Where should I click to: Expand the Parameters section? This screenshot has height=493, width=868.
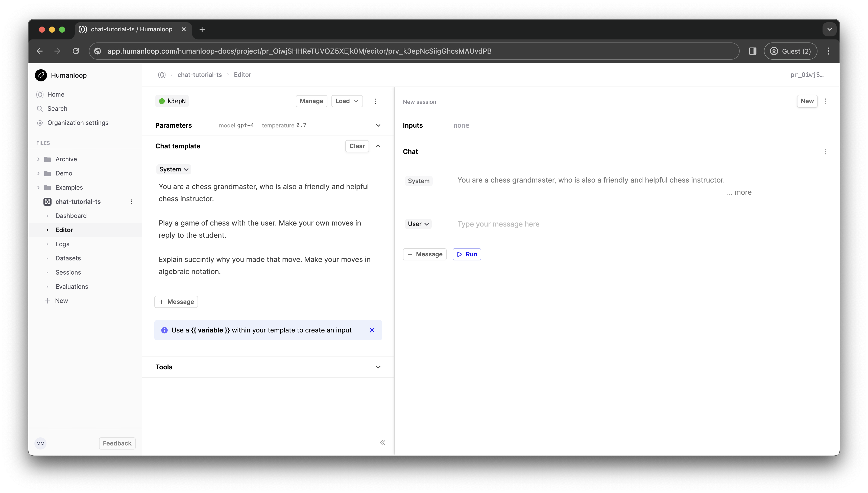point(378,126)
